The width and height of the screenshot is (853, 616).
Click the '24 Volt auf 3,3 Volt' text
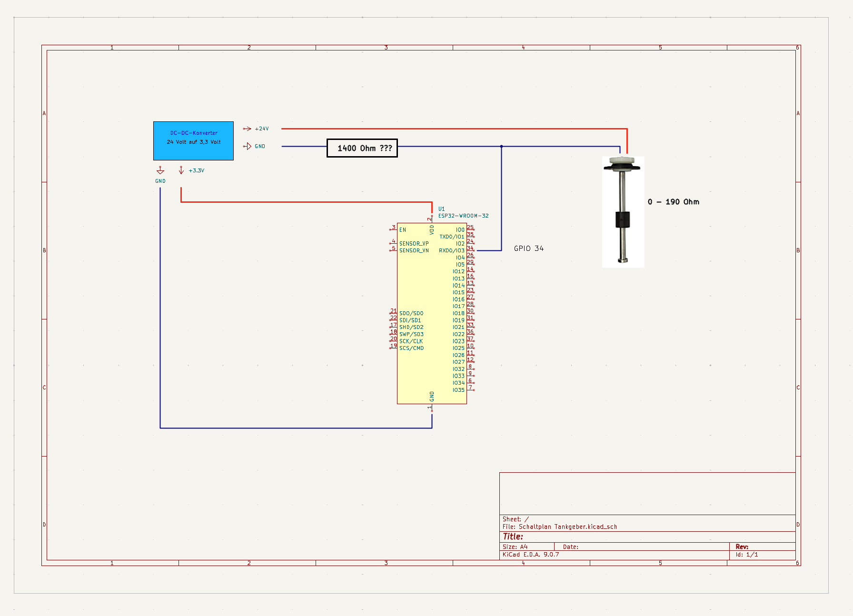194,142
